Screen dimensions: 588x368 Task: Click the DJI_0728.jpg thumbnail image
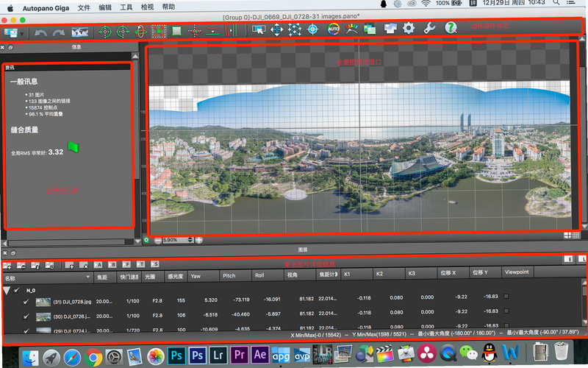pos(43,302)
